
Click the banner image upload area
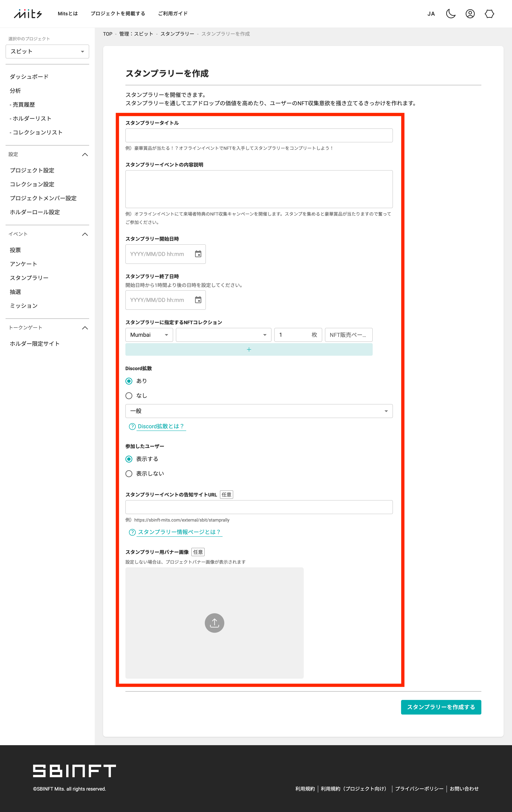coord(214,623)
